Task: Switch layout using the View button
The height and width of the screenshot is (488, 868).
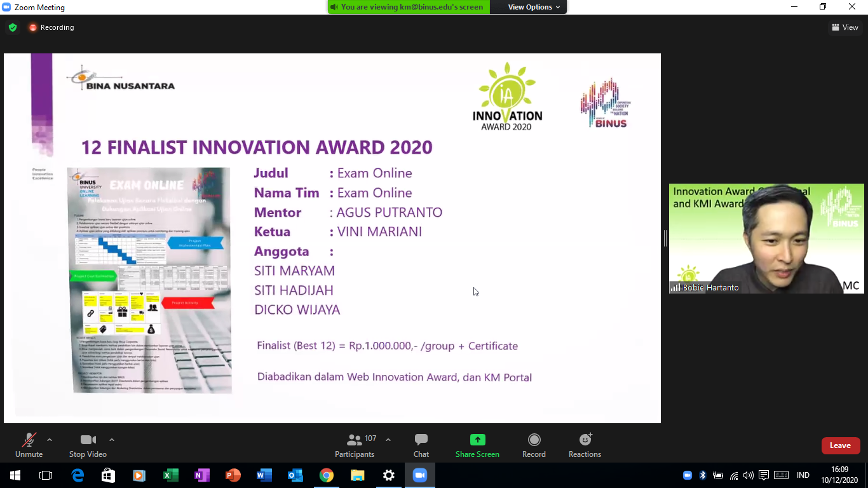Action: tap(844, 27)
